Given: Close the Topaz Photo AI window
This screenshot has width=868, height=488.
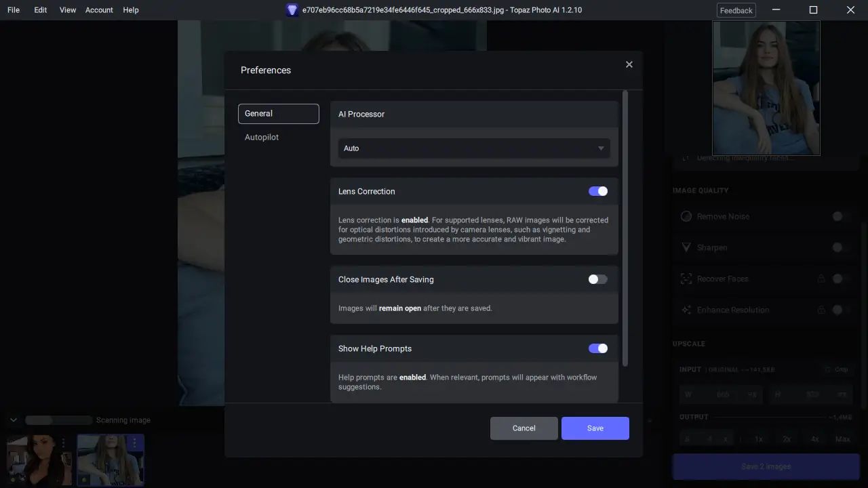Looking at the screenshot, I should click(850, 10).
